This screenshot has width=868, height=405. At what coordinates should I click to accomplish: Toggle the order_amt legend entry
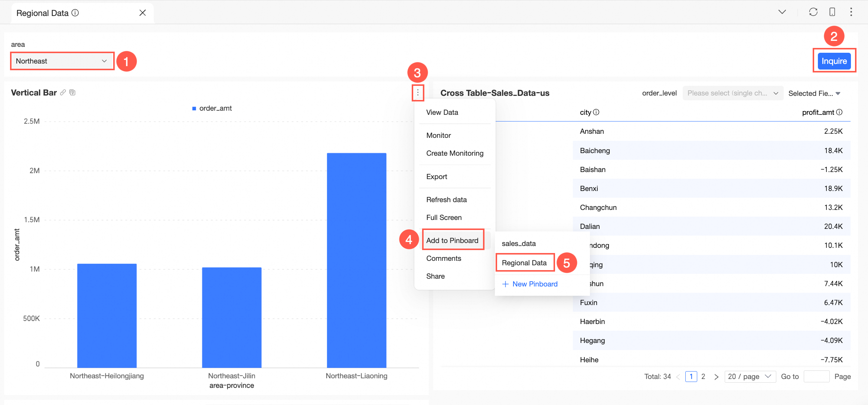pyautogui.click(x=212, y=108)
